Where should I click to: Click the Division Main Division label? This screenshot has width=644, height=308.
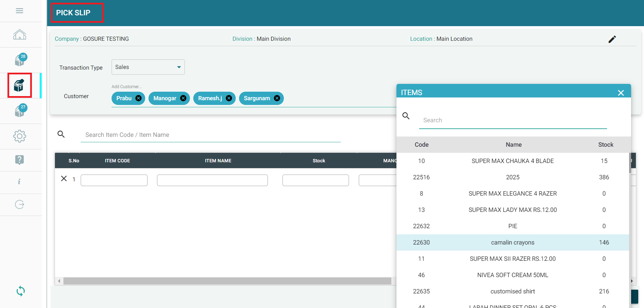pyautogui.click(x=261, y=39)
